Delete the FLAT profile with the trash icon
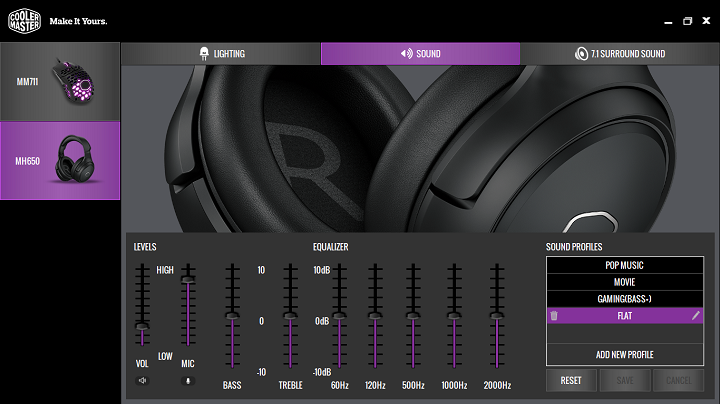 click(x=554, y=315)
